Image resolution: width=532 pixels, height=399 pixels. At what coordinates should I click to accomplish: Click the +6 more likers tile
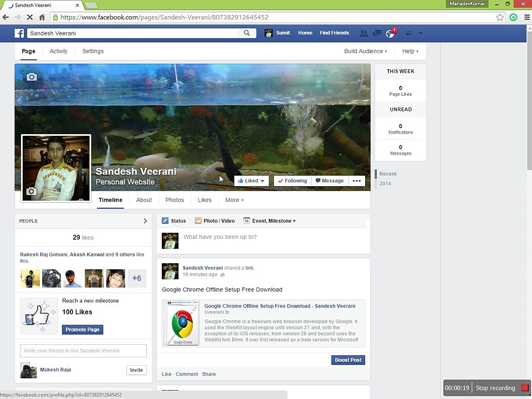coord(137,278)
